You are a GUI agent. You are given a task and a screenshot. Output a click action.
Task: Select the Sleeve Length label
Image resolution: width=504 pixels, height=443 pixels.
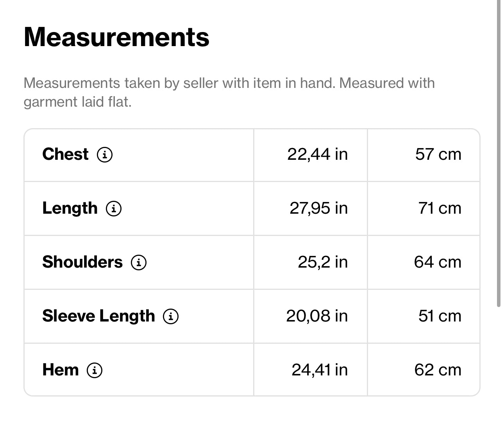[98, 316]
